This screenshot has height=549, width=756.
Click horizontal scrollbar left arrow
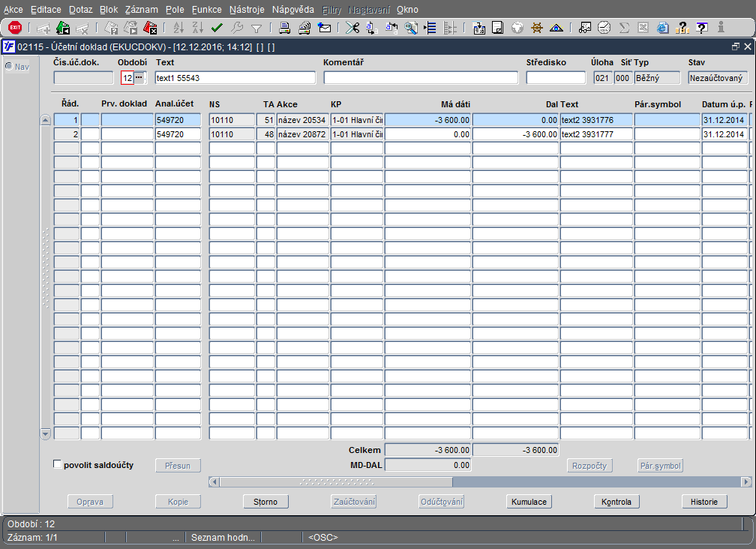click(214, 481)
